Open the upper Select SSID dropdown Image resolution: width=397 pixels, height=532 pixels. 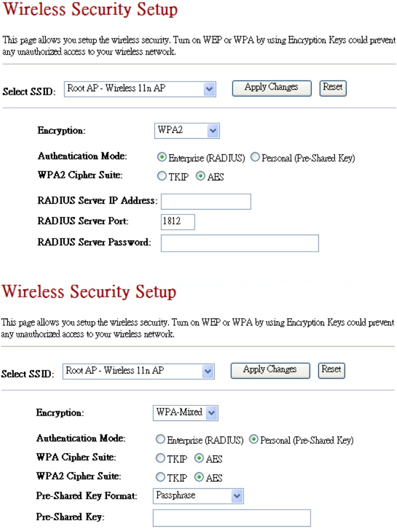click(140, 89)
